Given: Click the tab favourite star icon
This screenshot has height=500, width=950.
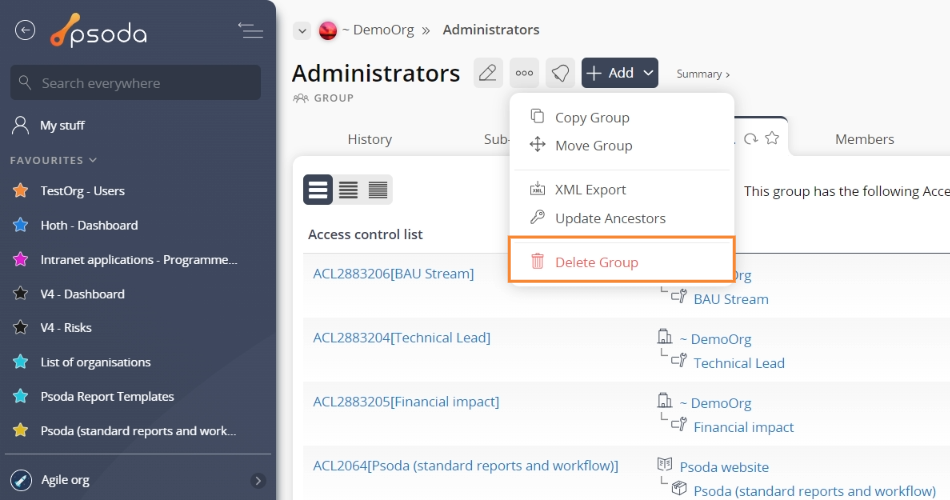Looking at the screenshot, I should (x=772, y=138).
